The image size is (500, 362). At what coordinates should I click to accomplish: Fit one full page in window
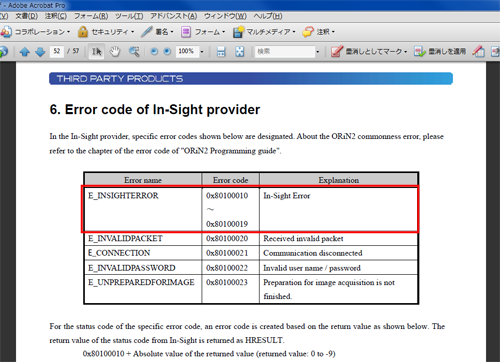[x=240, y=52]
